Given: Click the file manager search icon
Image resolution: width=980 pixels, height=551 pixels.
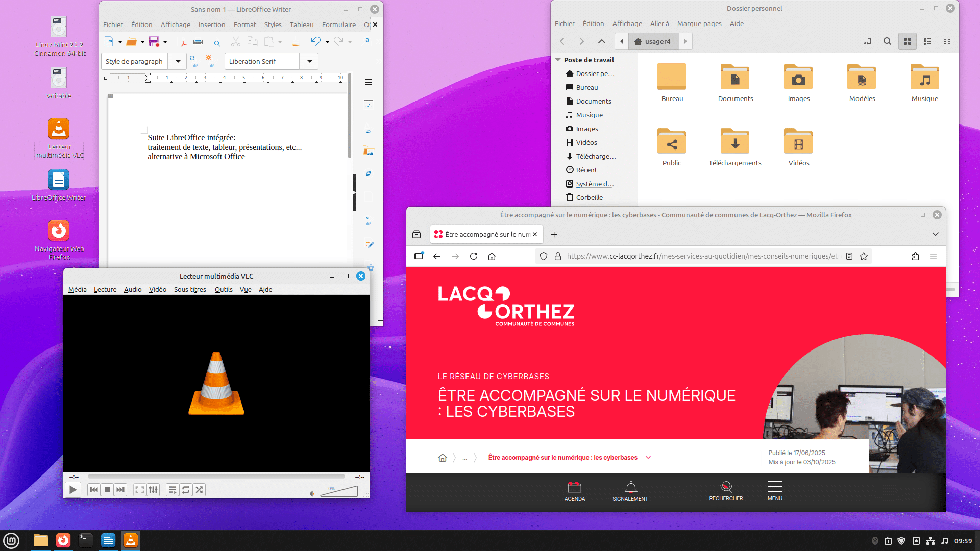Looking at the screenshot, I should [887, 41].
